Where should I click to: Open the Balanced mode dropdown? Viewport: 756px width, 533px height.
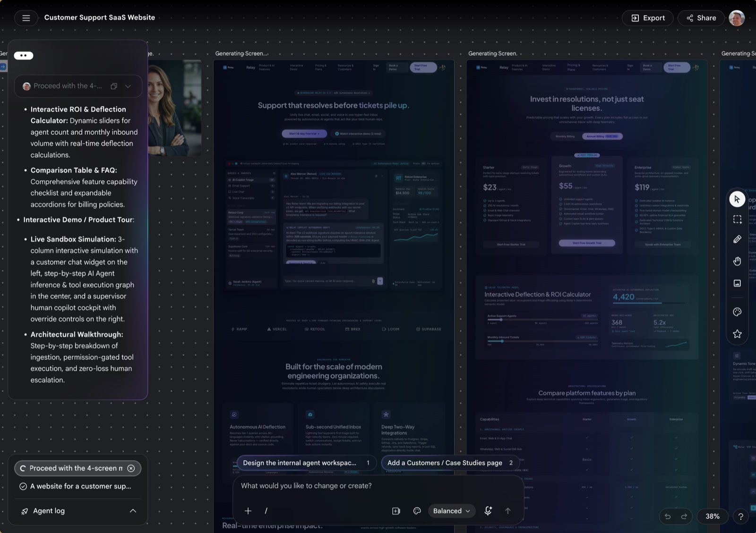[x=451, y=511]
